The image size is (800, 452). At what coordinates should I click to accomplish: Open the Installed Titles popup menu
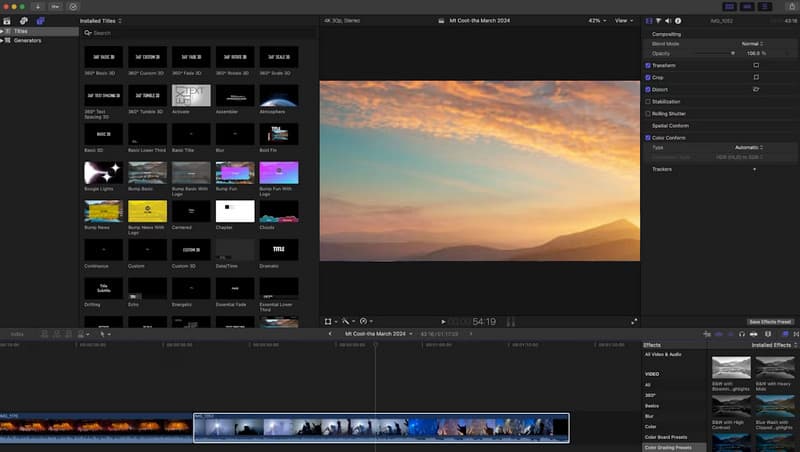[101, 21]
